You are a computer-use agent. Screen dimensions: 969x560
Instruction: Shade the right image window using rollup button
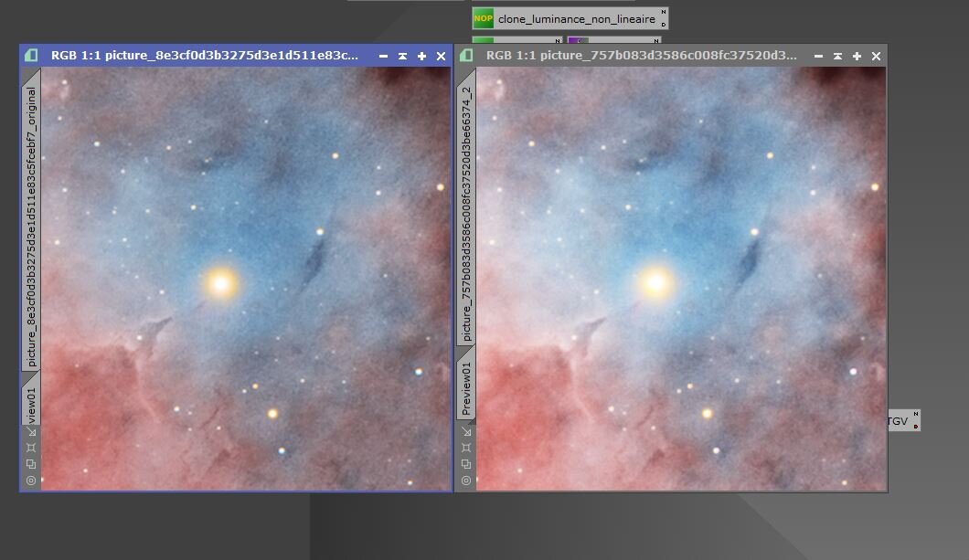tap(836, 56)
